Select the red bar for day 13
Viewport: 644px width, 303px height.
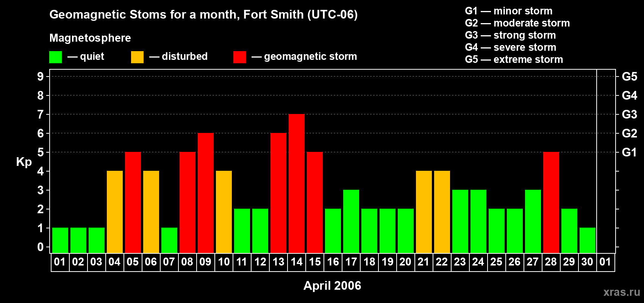pyautogui.click(x=278, y=193)
